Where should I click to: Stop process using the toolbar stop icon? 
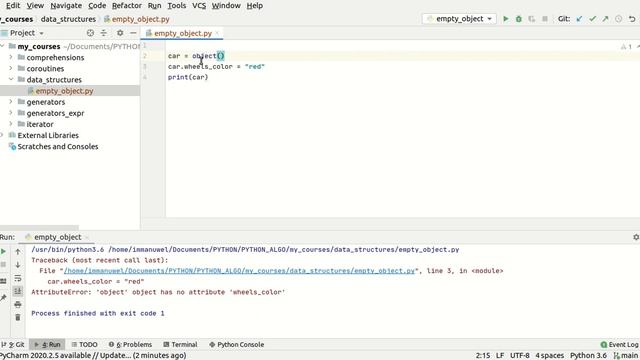(544, 19)
